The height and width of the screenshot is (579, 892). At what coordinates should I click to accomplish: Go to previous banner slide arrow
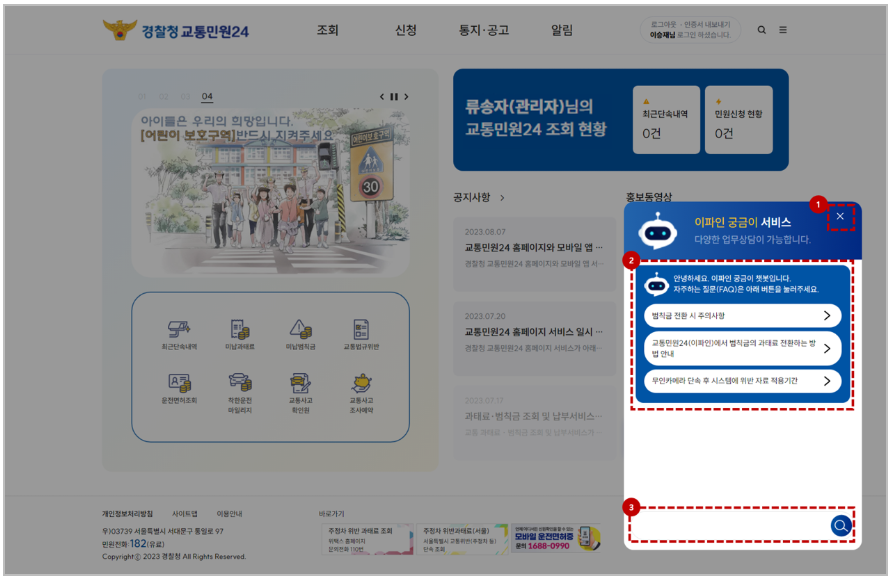[382, 97]
